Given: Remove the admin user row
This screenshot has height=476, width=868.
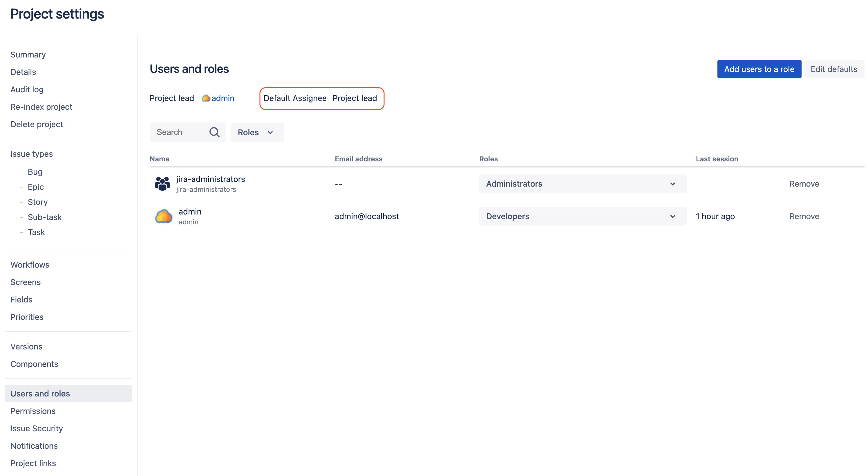Looking at the screenshot, I should (804, 217).
